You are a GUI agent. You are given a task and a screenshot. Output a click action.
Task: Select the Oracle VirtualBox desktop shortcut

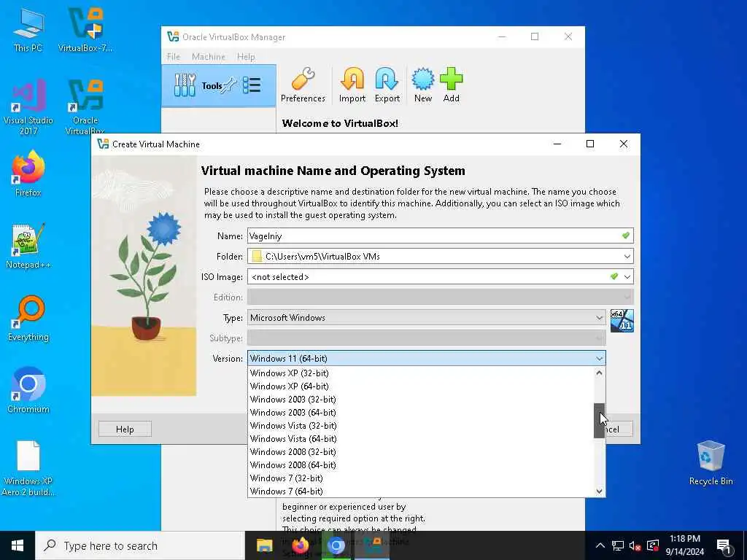point(85,107)
